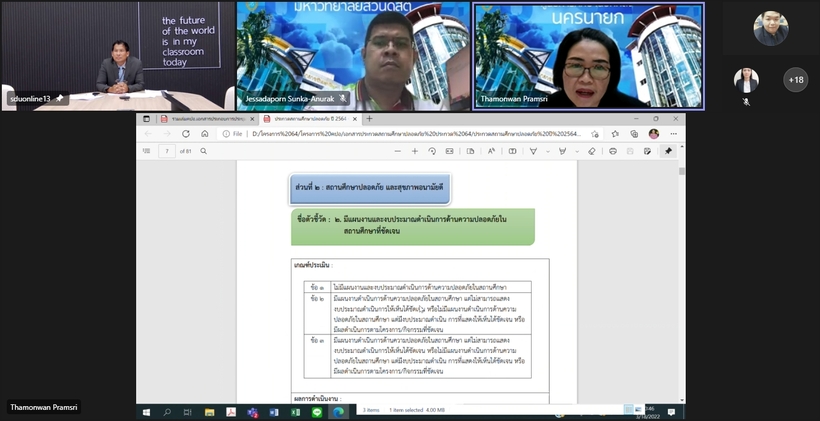Screen dimensions: 820x421
Task: Click the muted woman participant avatar
Action: (x=746, y=81)
